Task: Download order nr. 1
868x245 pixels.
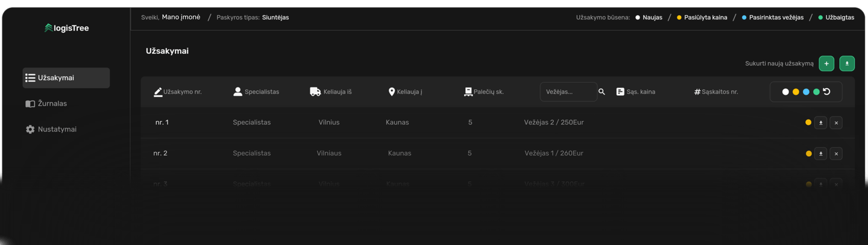Action: pos(820,122)
